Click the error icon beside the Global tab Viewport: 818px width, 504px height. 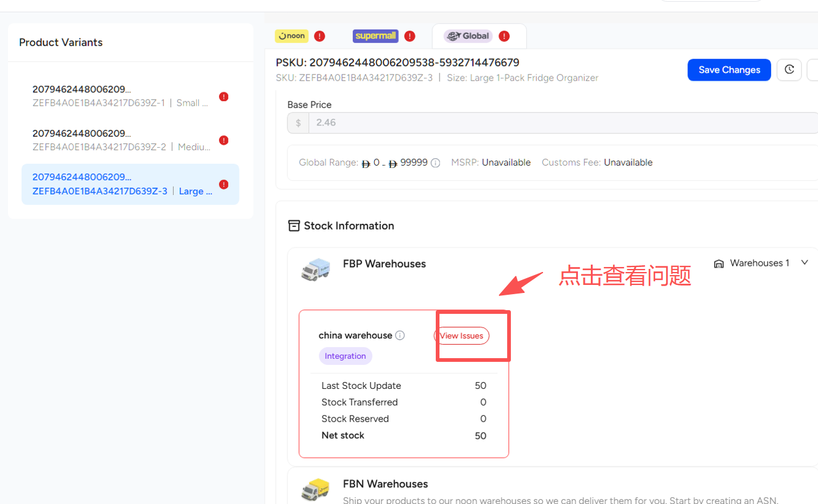pyautogui.click(x=504, y=36)
